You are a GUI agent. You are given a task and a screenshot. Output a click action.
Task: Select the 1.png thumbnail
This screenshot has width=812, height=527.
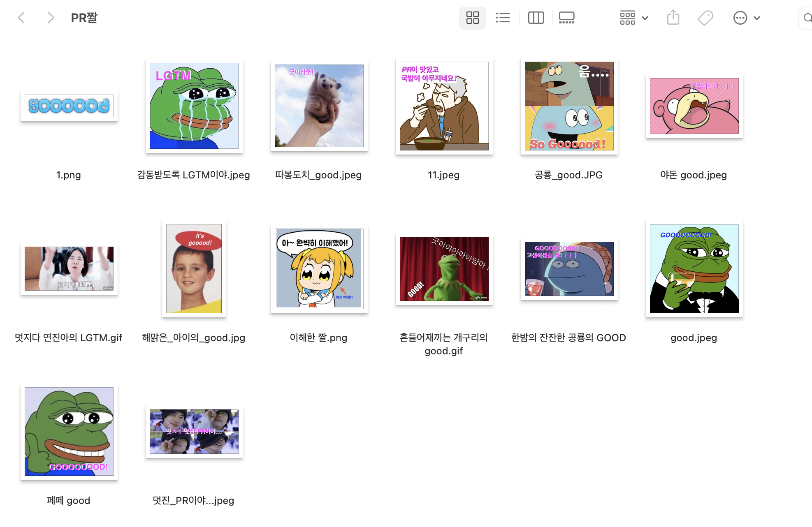(69, 106)
